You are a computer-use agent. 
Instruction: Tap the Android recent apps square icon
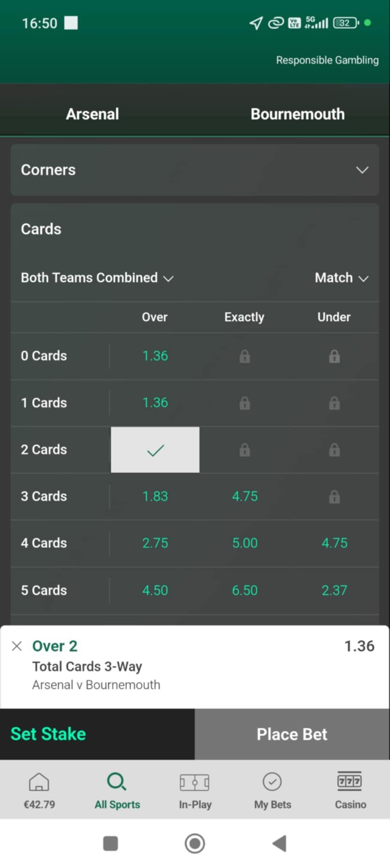click(111, 843)
